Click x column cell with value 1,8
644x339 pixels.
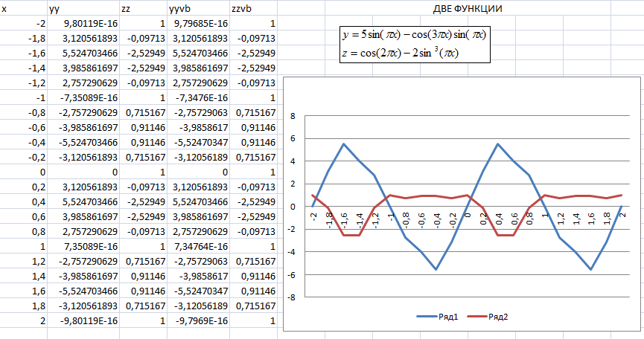point(23,306)
